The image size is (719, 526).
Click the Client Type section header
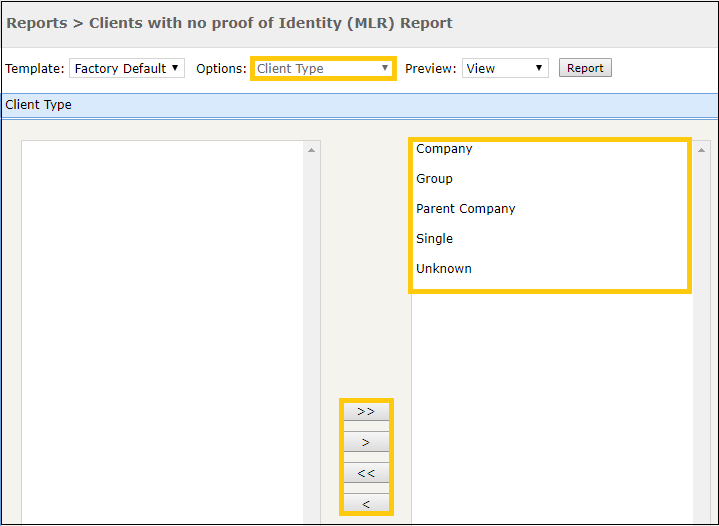coord(360,105)
